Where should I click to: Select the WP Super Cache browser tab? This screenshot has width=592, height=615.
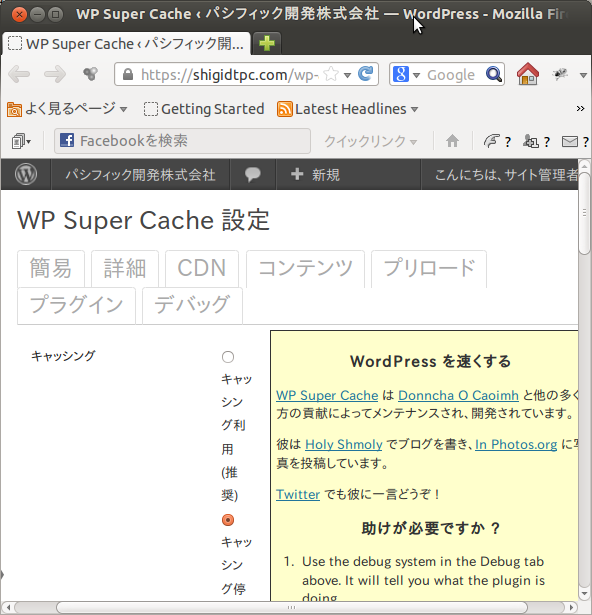126,44
